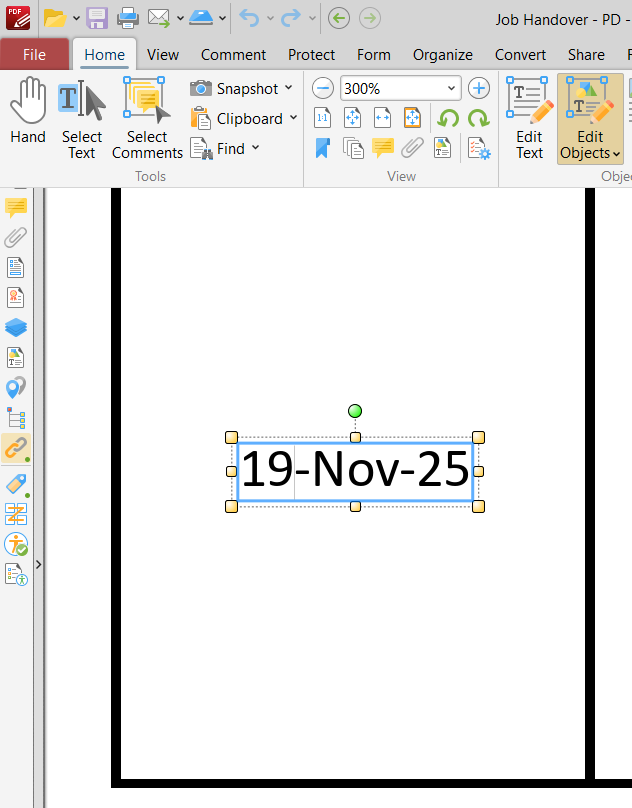This screenshot has height=808, width=632.
Task: Open the Organize tab
Action: pyautogui.click(x=443, y=55)
